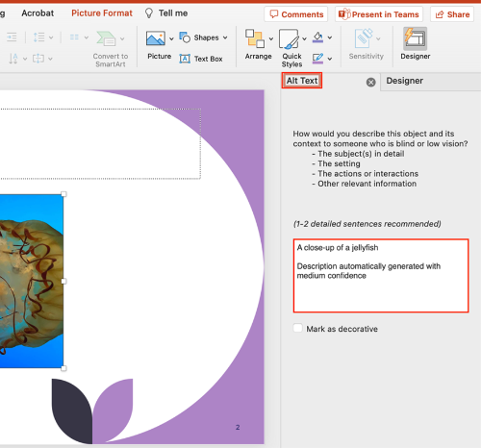Viewport: 481px width, 448px height.
Task: Open the Arrange icon
Action: [x=255, y=38]
